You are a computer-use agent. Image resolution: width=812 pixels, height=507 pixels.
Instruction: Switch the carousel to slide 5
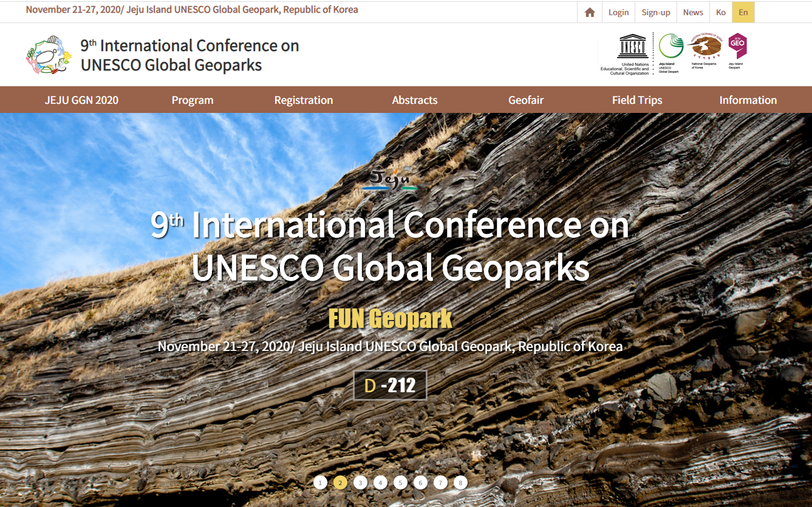[400, 483]
